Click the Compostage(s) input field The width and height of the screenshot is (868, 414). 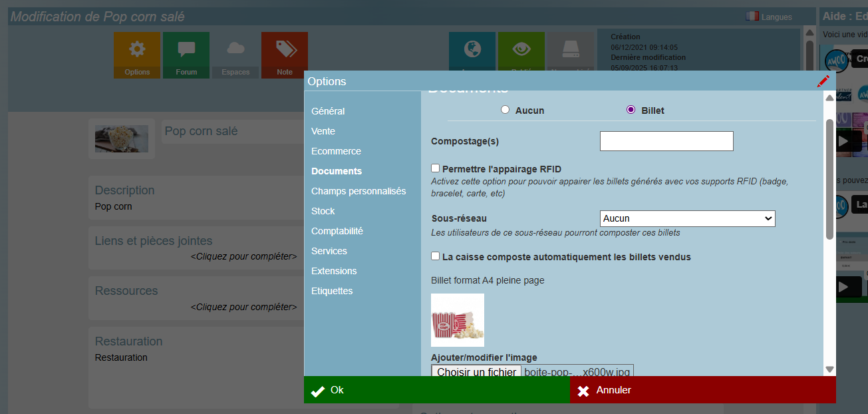pos(666,141)
